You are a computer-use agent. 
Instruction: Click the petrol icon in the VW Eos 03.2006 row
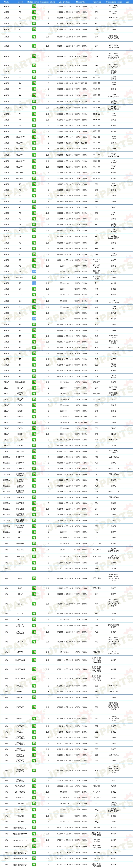click(34, 578)
